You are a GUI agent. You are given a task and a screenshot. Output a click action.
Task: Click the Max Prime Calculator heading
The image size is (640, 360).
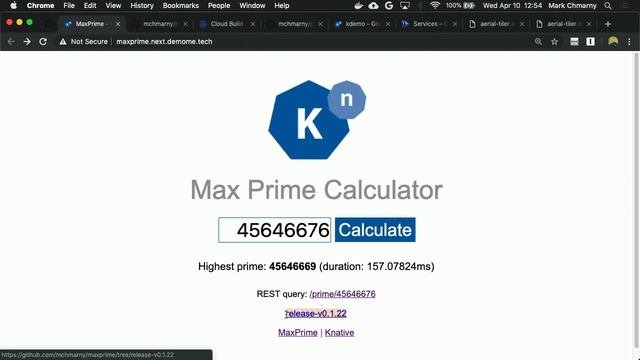[x=316, y=190]
